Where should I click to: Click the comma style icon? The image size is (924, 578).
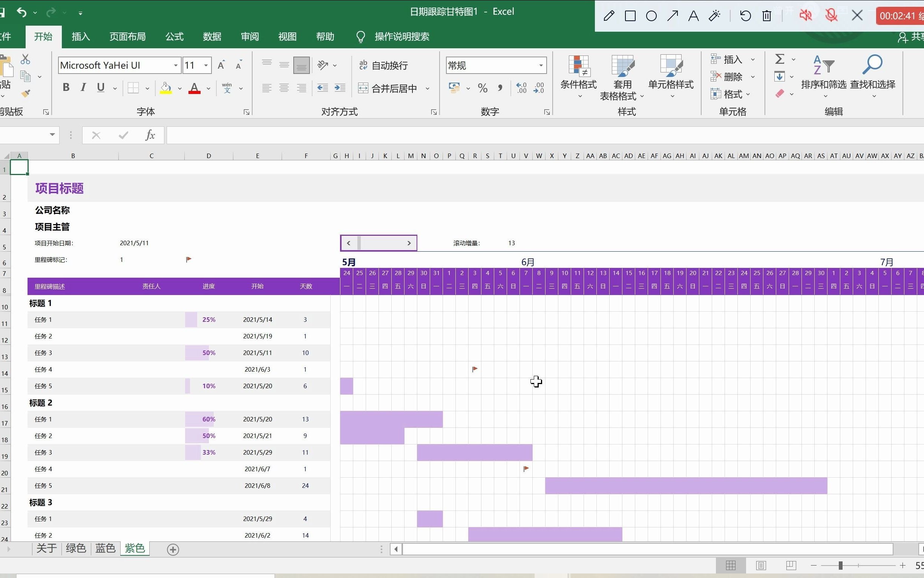500,88
